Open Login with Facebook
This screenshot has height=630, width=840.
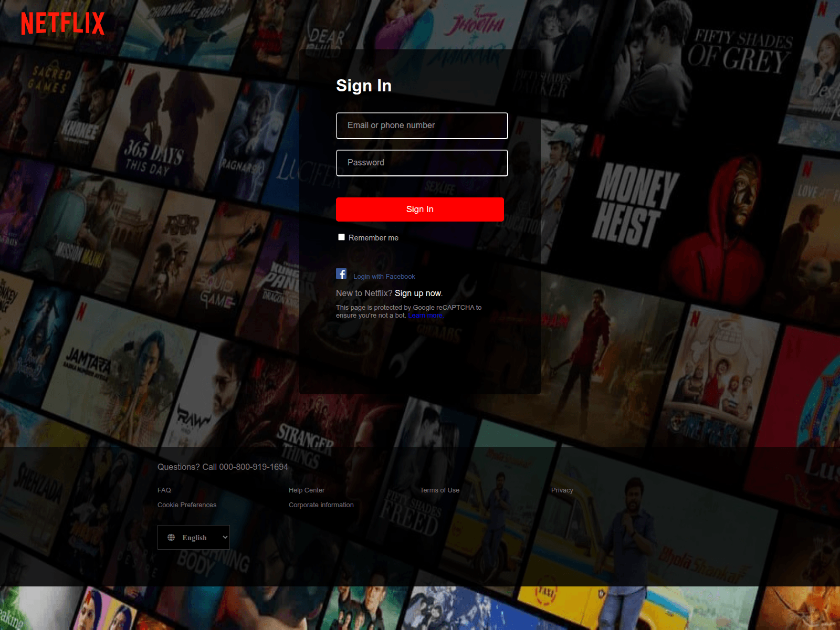384,276
